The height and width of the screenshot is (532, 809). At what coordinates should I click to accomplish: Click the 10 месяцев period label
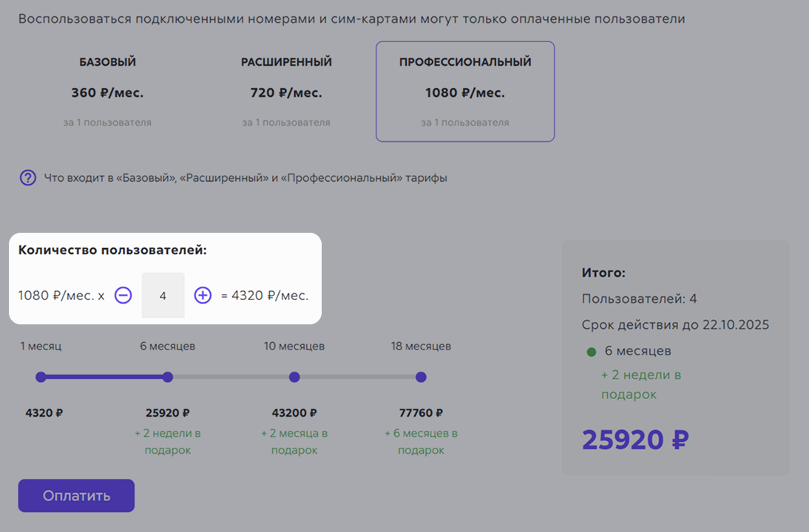pyautogui.click(x=294, y=346)
